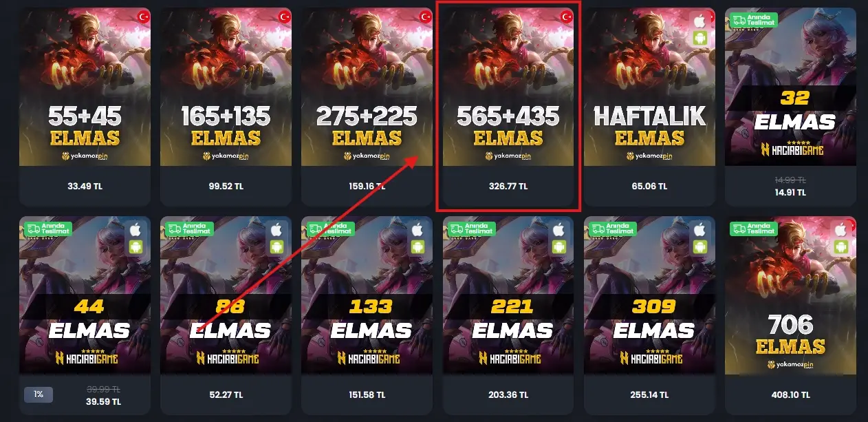868x422 pixels.
Task: Click the 14.91 TL discounted price
Action: click(791, 192)
